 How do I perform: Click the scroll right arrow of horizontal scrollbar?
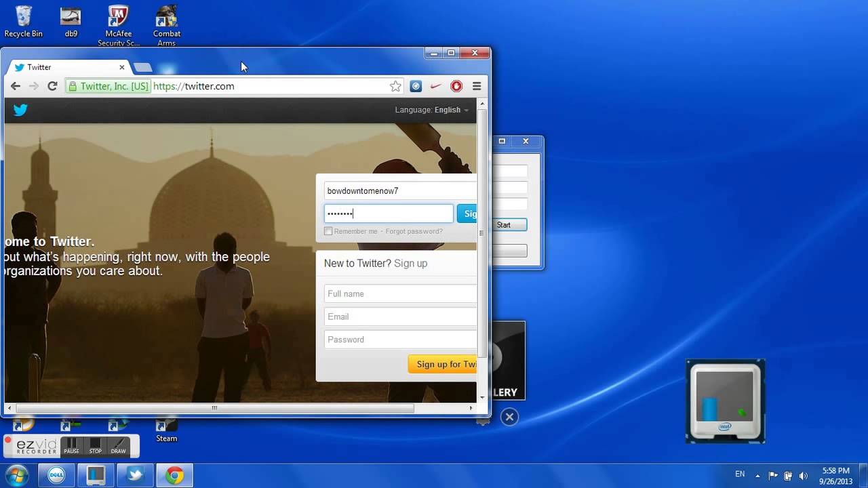tap(471, 408)
